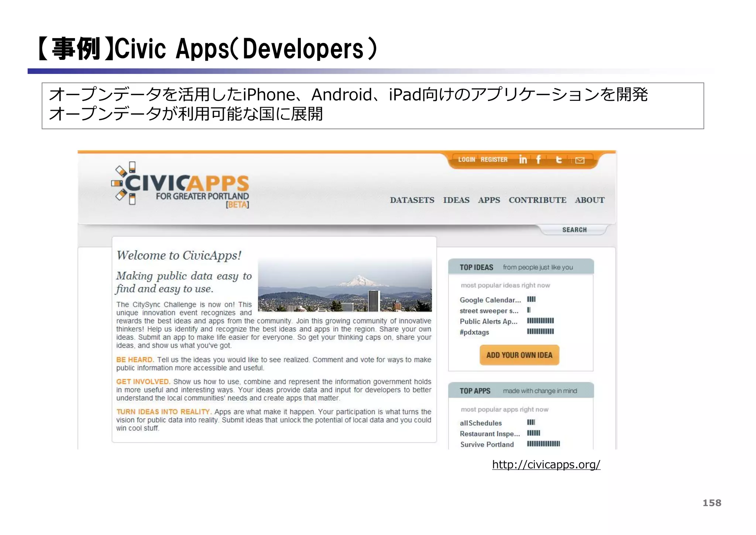This screenshot has height=535, width=756.
Task: Open the Restaurant Inspe... app
Action: [x=490, y=434]
